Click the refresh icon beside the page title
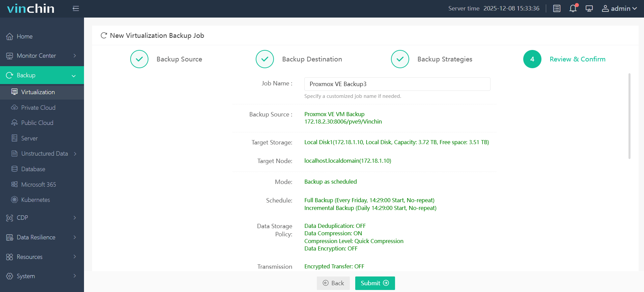The image size is (644, 292). point(104,35)
